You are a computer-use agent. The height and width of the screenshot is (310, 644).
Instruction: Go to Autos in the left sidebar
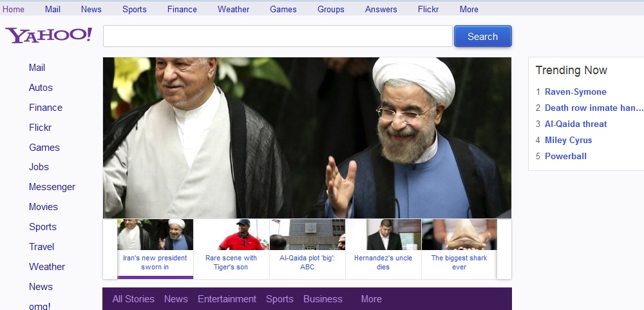tap(41, 88)
